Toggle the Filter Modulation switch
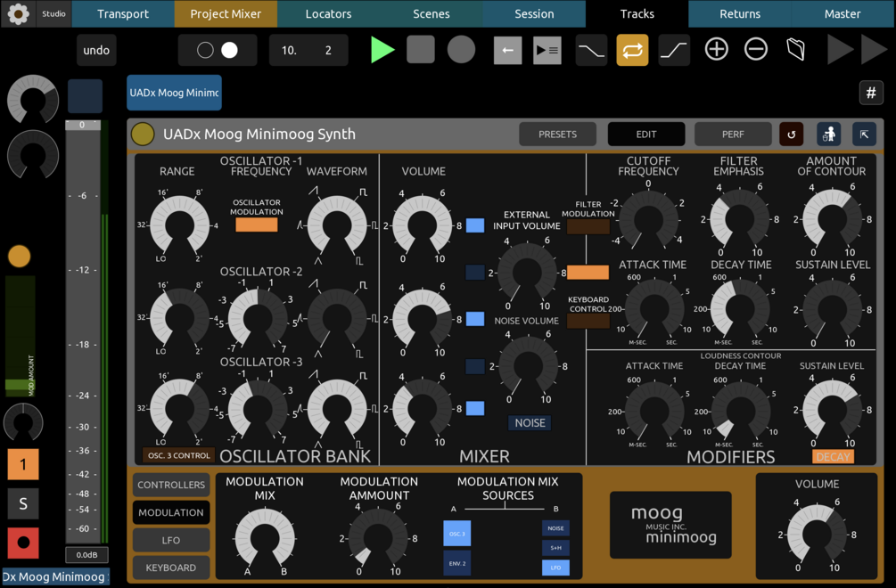 [x=588, y=226]
